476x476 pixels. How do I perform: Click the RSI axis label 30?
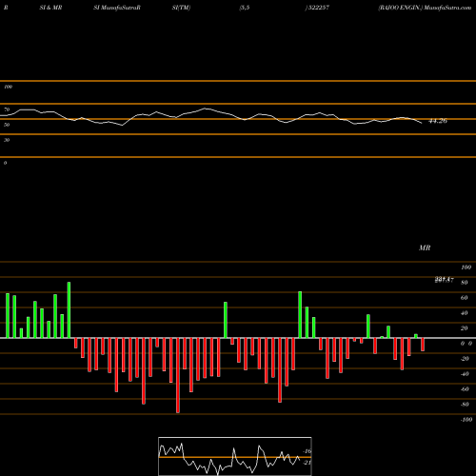(7, 140)
